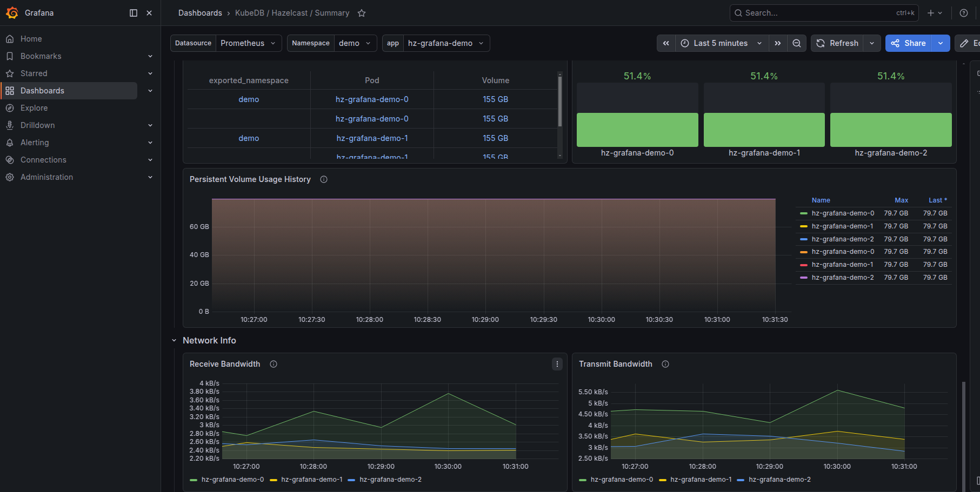Open the plus new menu in top bar
The width and height of the screenshot is (980, 492).
tap(935, 13)
